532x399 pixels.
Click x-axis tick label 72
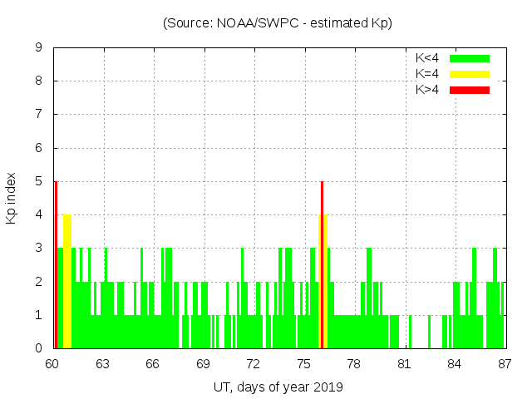(x=253, y=363)
